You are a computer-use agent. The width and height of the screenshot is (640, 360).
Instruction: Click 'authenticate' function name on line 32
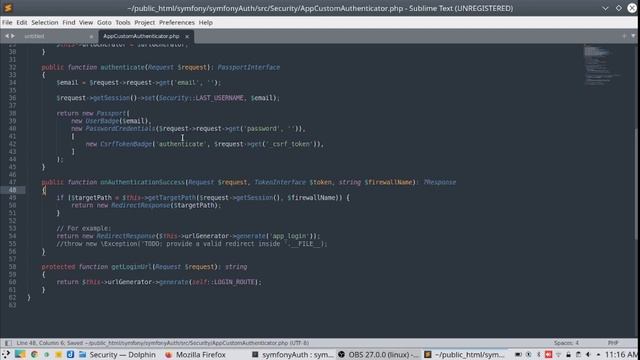(122, 67)
